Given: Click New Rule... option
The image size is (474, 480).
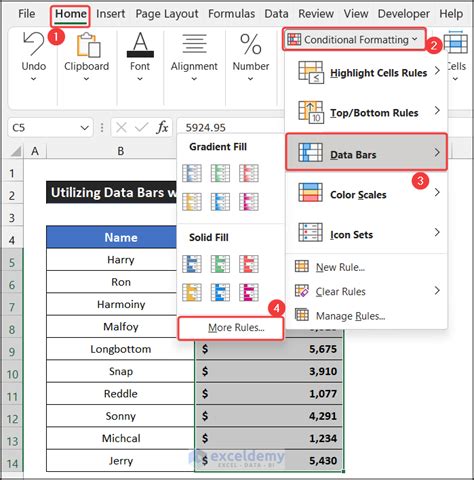Looking at the screenshot, I should 366,267.
